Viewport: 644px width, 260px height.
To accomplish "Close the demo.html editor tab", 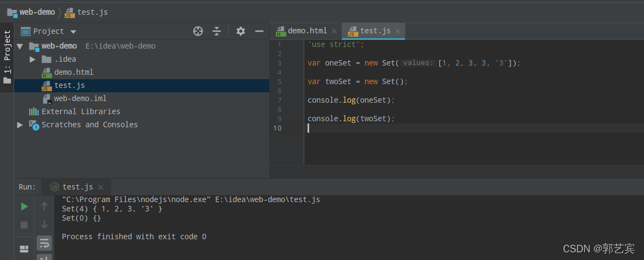I will point(334,31).
